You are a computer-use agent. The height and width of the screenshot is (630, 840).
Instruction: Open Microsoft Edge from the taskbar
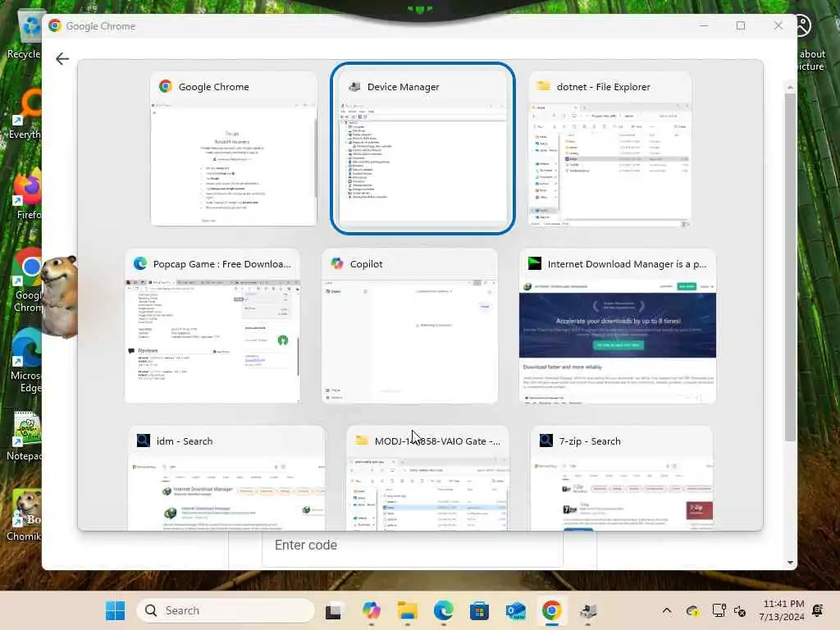click(x=444, y=610)
